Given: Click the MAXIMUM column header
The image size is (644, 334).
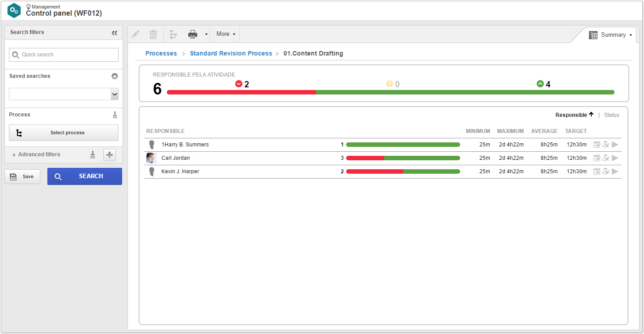Looking at the screenshot, I should pos(510,131).
